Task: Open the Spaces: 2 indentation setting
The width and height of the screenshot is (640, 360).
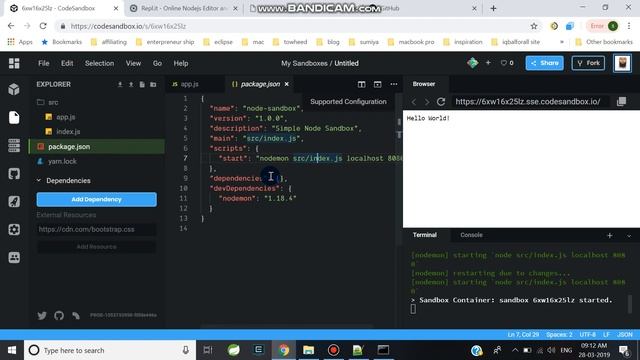Action: coord(559,335)
